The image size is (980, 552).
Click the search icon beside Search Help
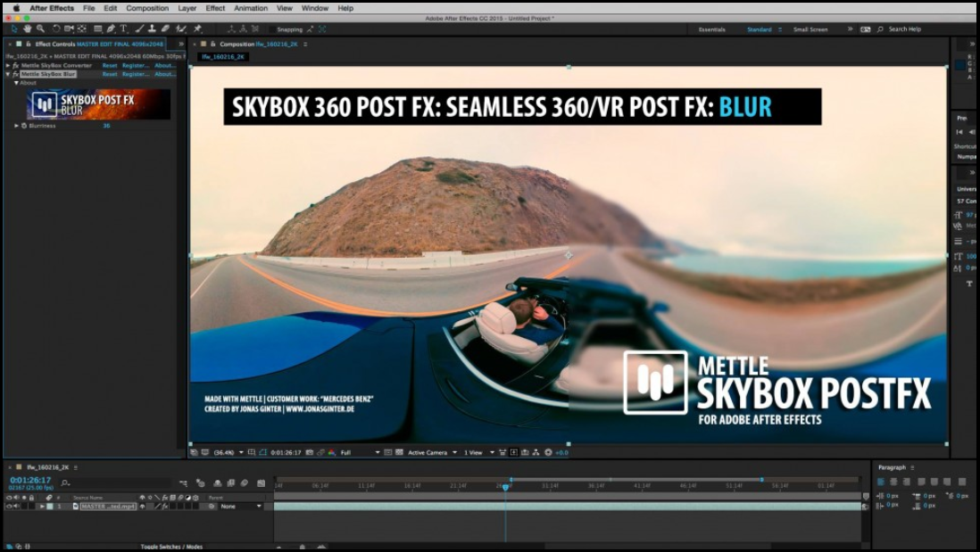(881, 29)
